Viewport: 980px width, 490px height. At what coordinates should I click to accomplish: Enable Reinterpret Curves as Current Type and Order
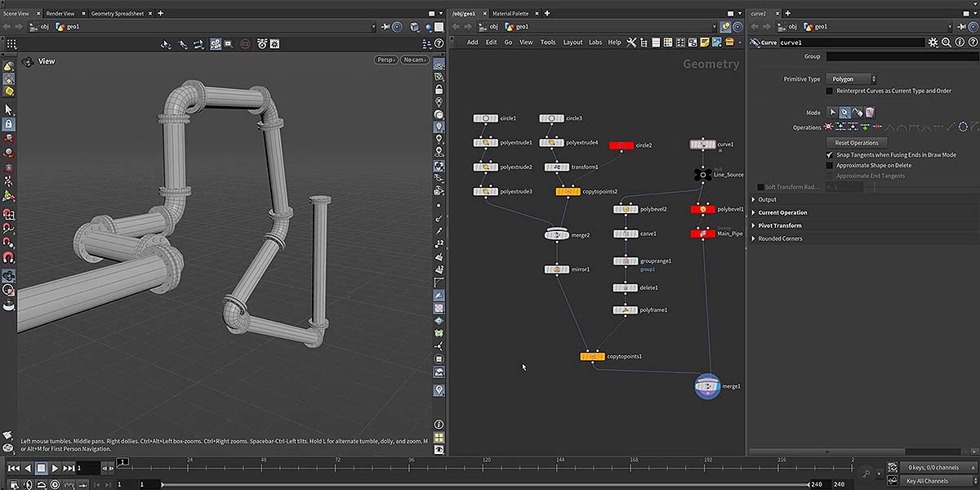pos(830,91)
